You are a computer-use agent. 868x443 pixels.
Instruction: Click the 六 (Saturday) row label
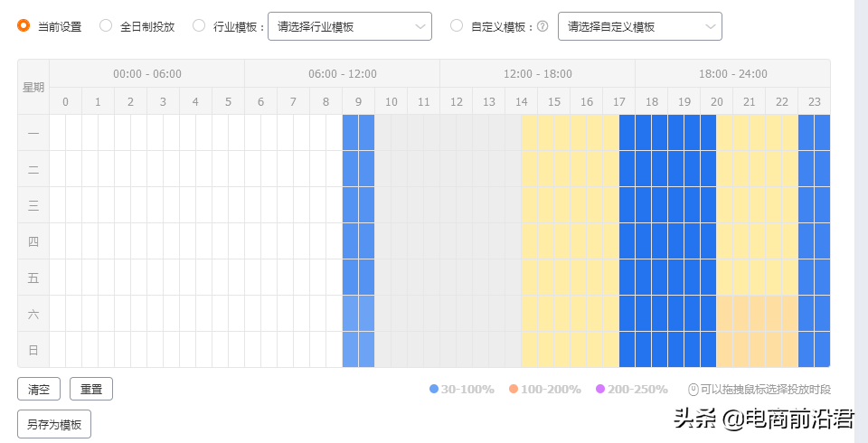[33, 314]
